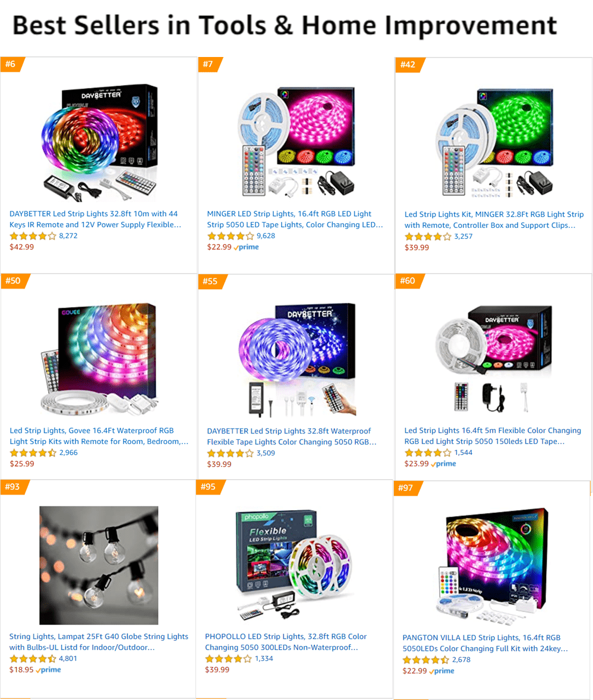
Task: Click the #95 rank badge
Action: pos(210,487)
